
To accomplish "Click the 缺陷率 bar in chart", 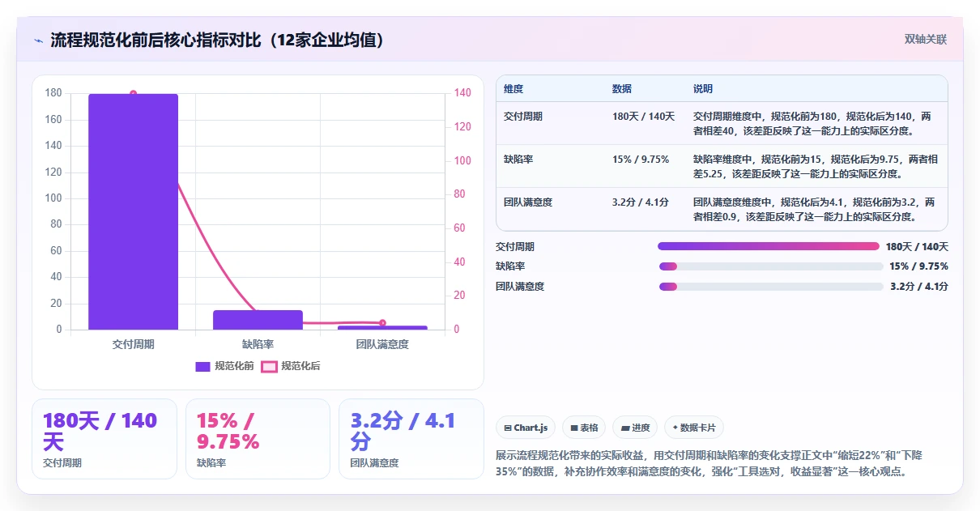I will tap(258, 320).
